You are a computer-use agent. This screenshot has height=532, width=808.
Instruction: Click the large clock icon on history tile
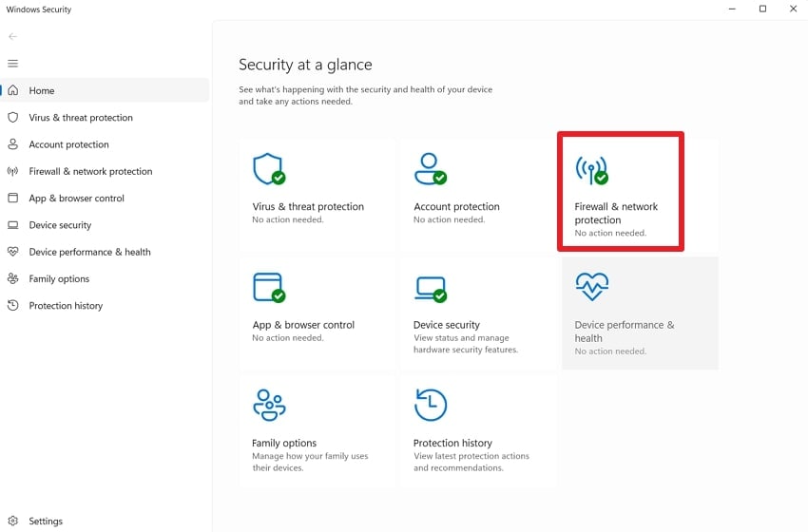tap(431, 406)
